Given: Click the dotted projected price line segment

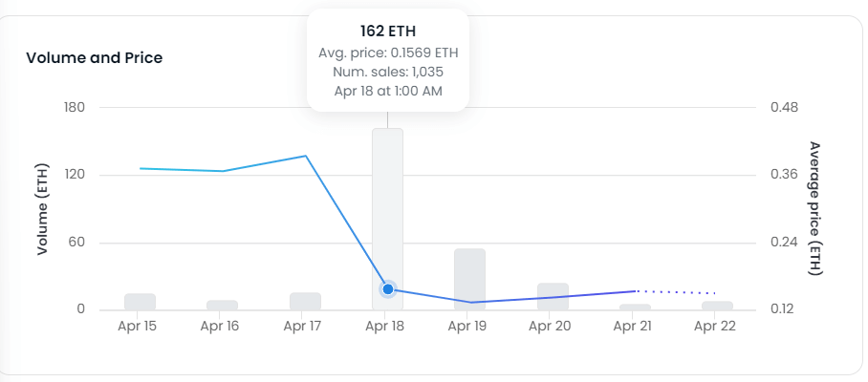Looking at the screenshot, I should [x=676, y=291].
